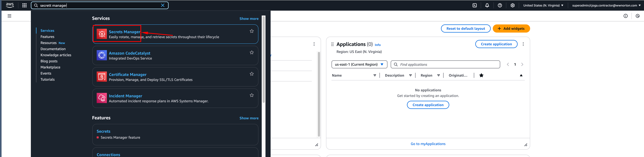Select Documentation filter in search sidebar

click(53, 49)
